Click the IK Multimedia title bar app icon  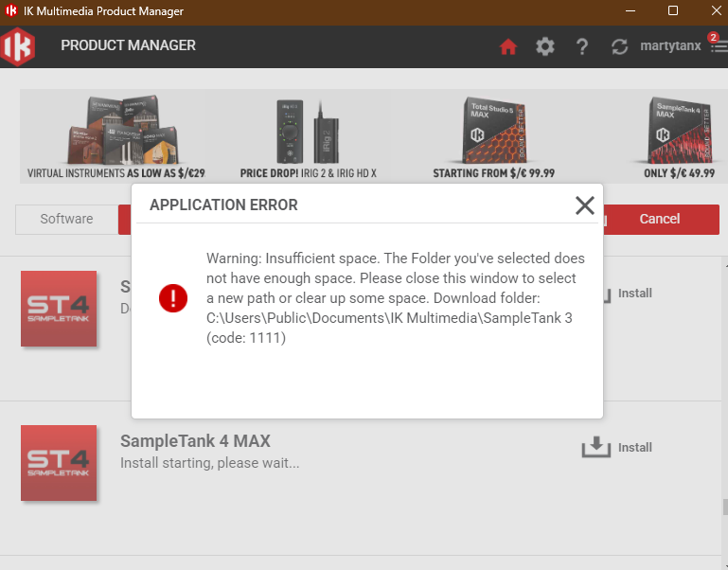tap(11, 10)
